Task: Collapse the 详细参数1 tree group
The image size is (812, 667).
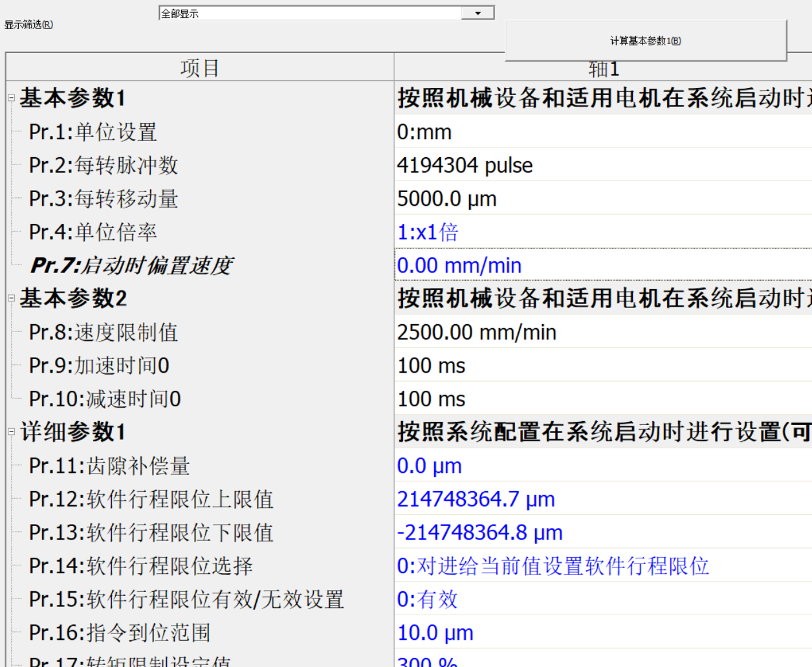Action: tap(11, 432)
